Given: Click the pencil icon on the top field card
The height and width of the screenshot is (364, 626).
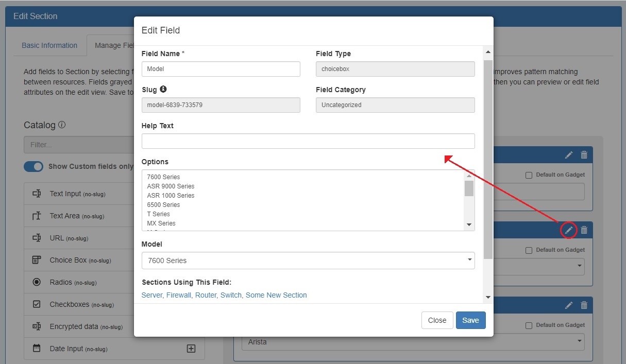Looking at the screenshot, I should pyautogui.click(x=568, y=155).
